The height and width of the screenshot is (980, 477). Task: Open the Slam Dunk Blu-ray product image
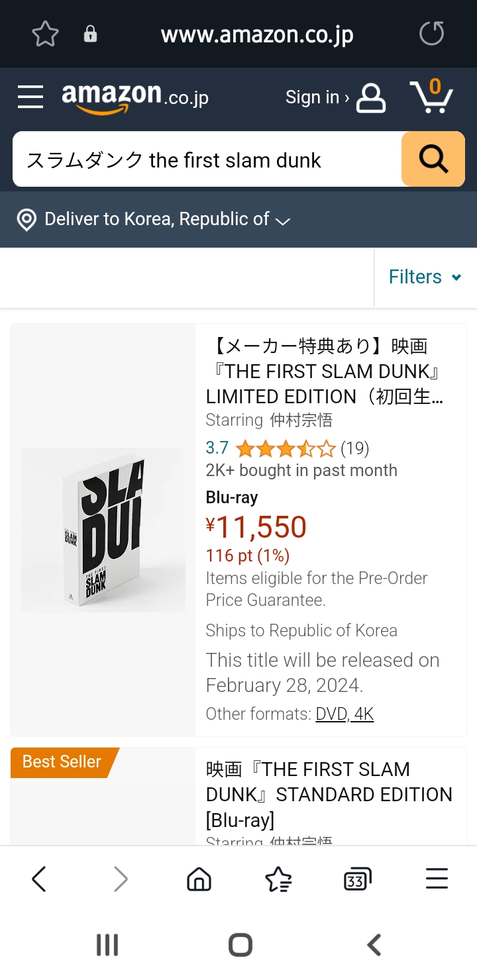[x=103, y=530]
